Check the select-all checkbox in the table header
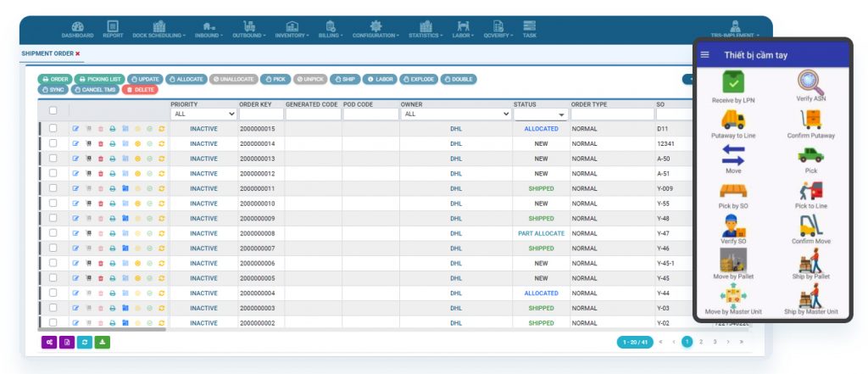868x374 pixels. (x=53, y=110)
